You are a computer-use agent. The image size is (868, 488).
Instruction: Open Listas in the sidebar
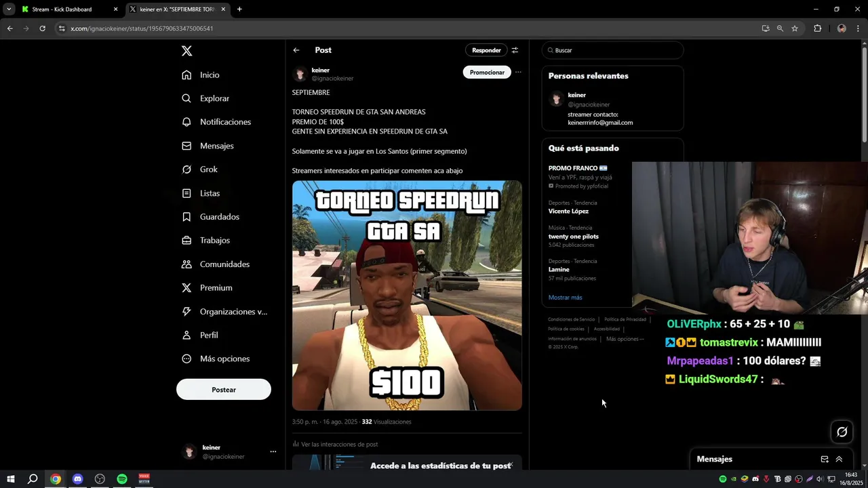201,193
